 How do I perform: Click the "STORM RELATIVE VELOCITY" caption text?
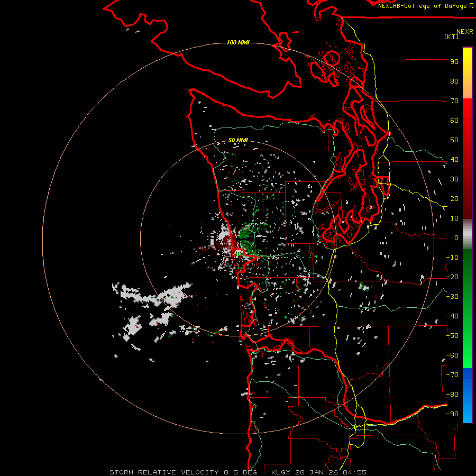pyautogui.click(x=164, y=472)
